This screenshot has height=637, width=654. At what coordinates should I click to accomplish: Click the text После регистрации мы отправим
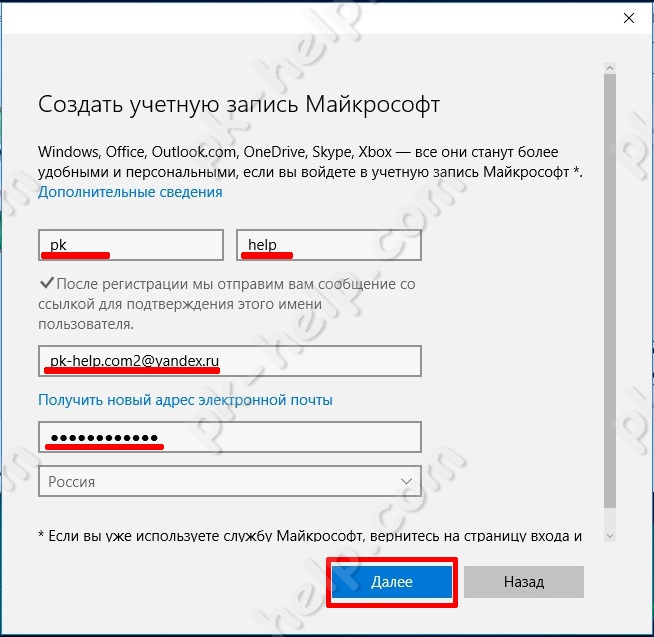click(x=227, y=304)
